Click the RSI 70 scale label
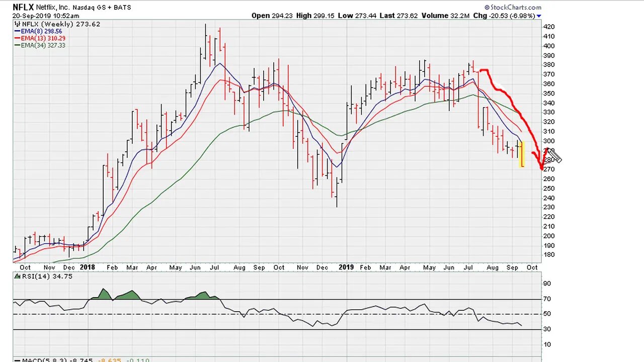The height and width of the screenshot is (362, 644). click(x=547, y=299)
